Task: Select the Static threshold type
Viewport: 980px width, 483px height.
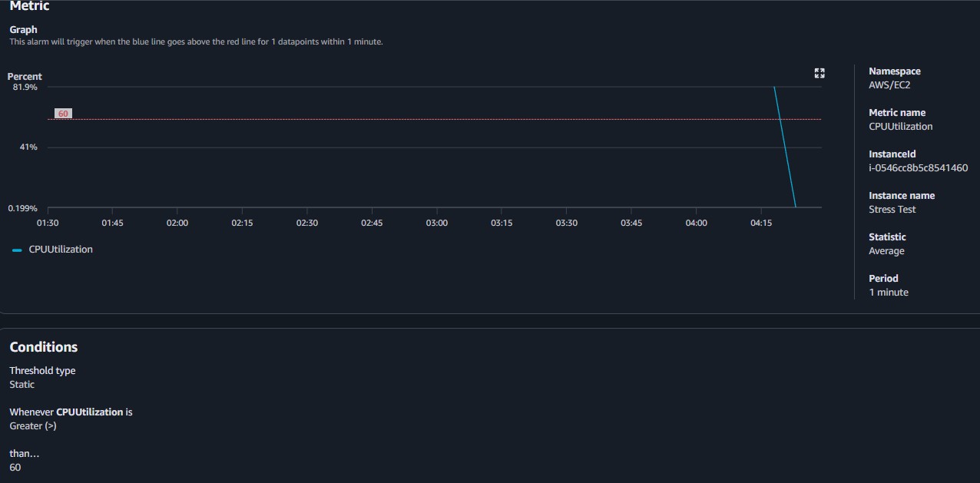Action: tap(21, 384)
